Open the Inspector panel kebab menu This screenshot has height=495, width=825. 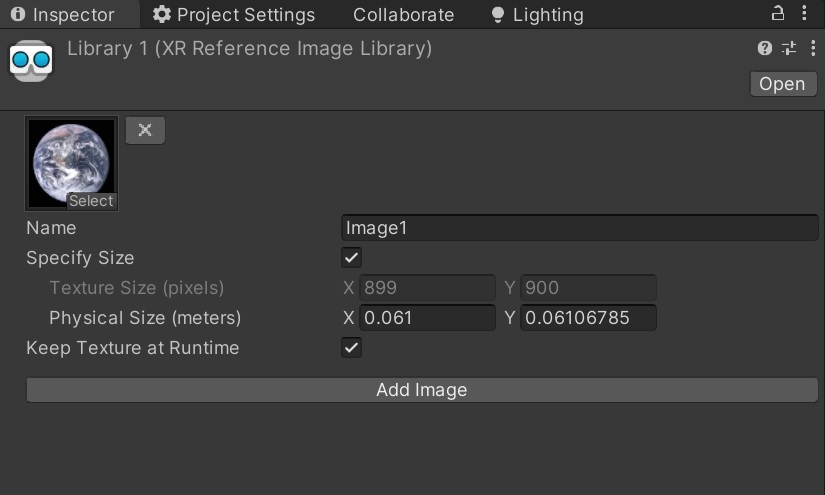click(x=804, y=13)
